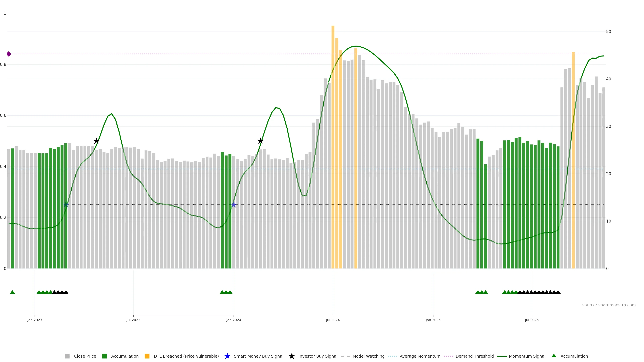The height and width of the screenshot is (362, 644).
Task: Click the blue Smart Money star legend icon
Action: [x=227, y=356]
